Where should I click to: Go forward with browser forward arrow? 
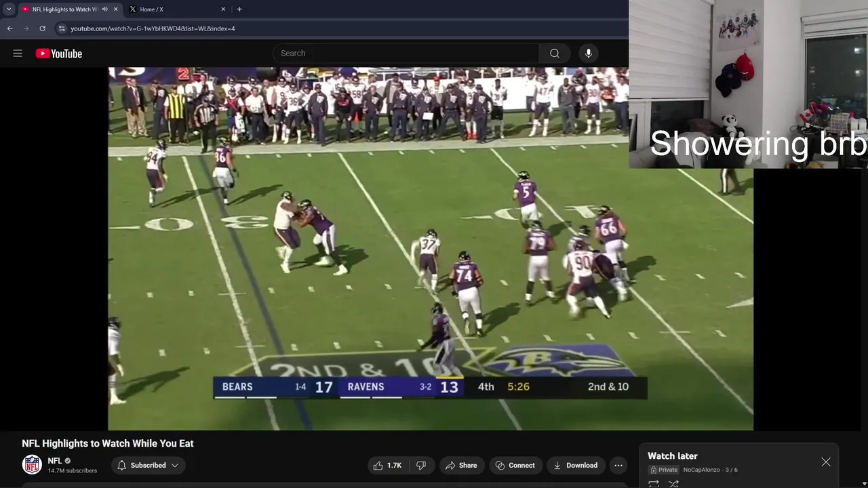click(26, 28)
